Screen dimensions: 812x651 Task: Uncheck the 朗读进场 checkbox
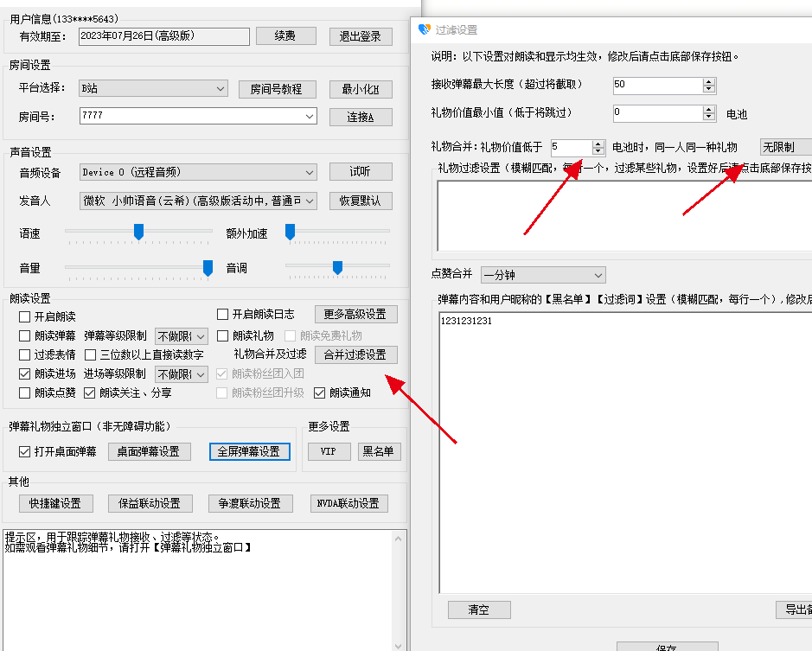pos(24,373)
